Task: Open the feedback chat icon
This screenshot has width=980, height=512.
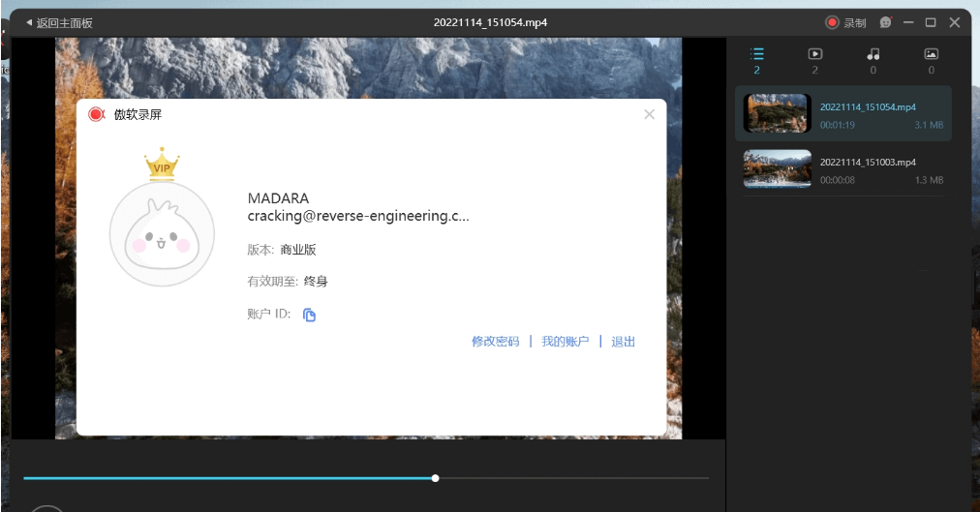Action: pyautogui.click(x=886, y=22)
